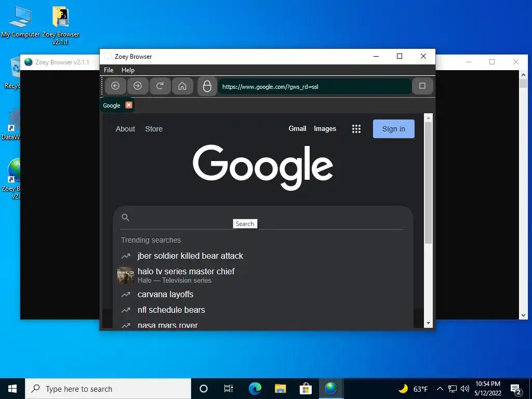This screenshot has width=532, height=399.
Task: Open the weather widget showing 63°F
Action: click(x=413, y=389)
